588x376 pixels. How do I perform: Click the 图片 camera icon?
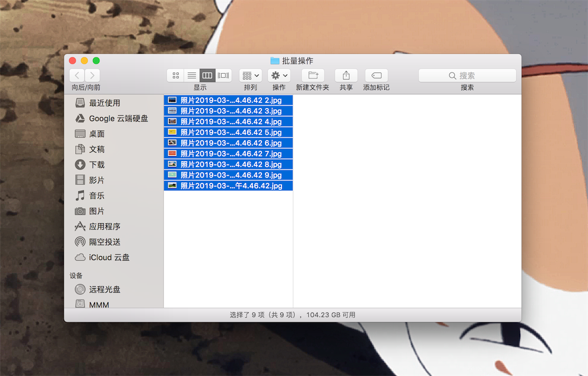tap(80, 211)
